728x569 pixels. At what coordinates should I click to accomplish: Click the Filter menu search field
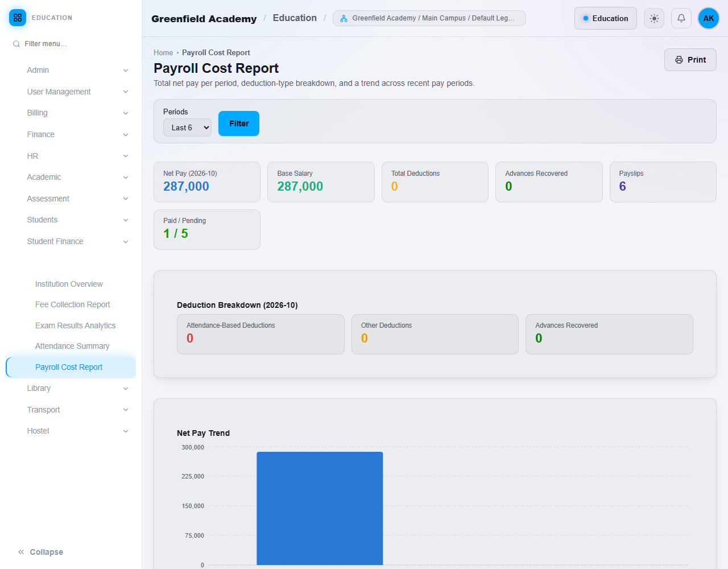tap(71, 44)
